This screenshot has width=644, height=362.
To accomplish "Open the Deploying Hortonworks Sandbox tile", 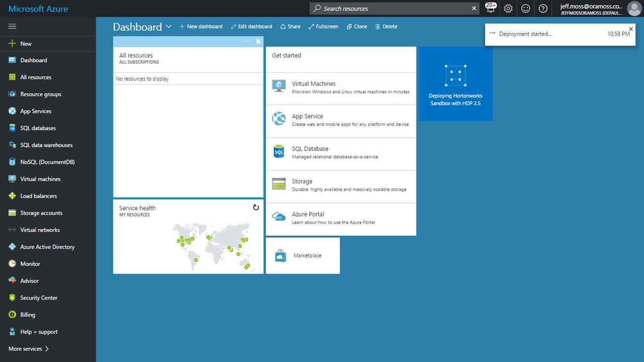I will [455, 84].
